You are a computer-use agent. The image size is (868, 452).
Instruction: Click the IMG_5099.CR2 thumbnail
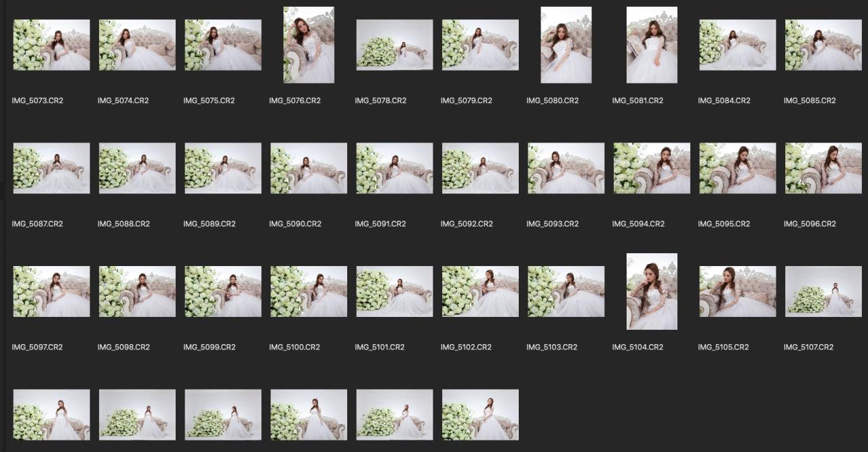[223, 291]
